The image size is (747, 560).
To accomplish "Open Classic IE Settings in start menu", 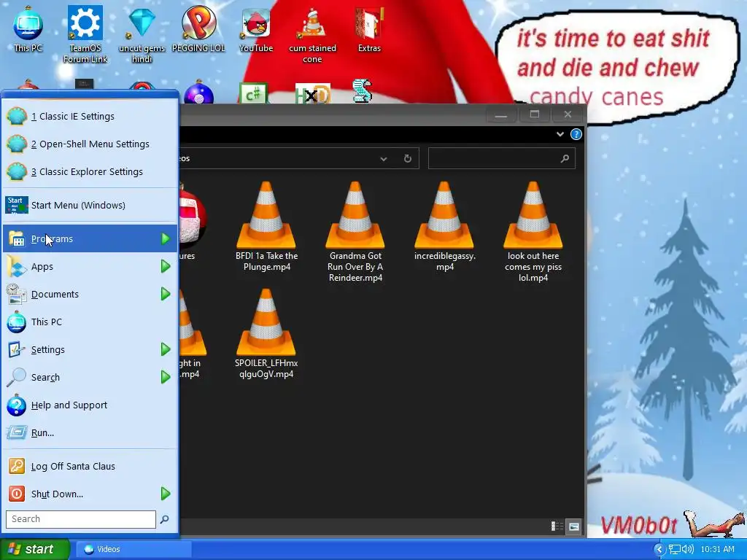I will [90, 116].
